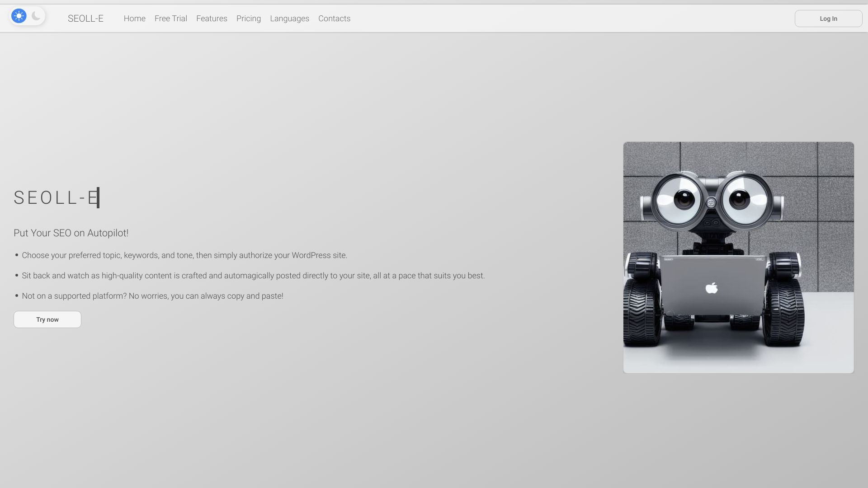Navigate to Features

point(212,19)
